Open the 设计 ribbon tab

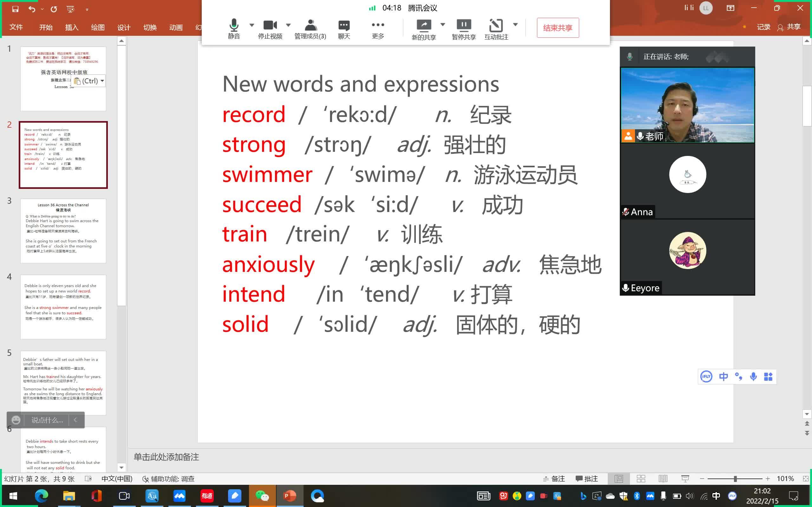pyautogui.click(x=124, y=28)
